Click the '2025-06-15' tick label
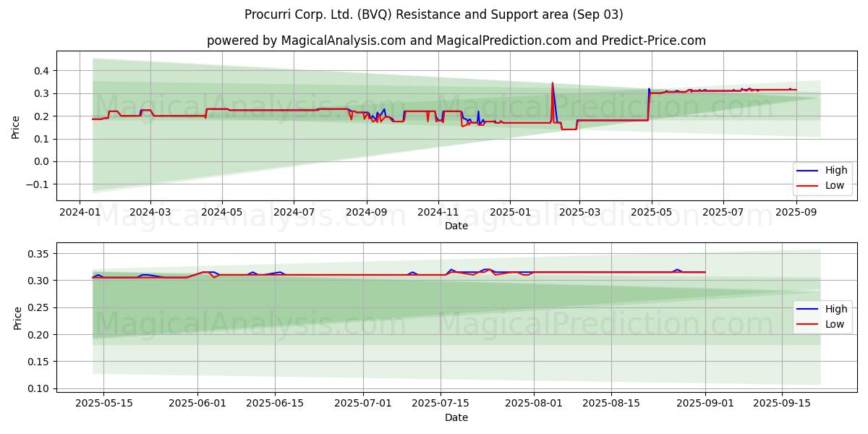Screen dimensions: 868x434 pyautogui.click(x=275, y=404)
